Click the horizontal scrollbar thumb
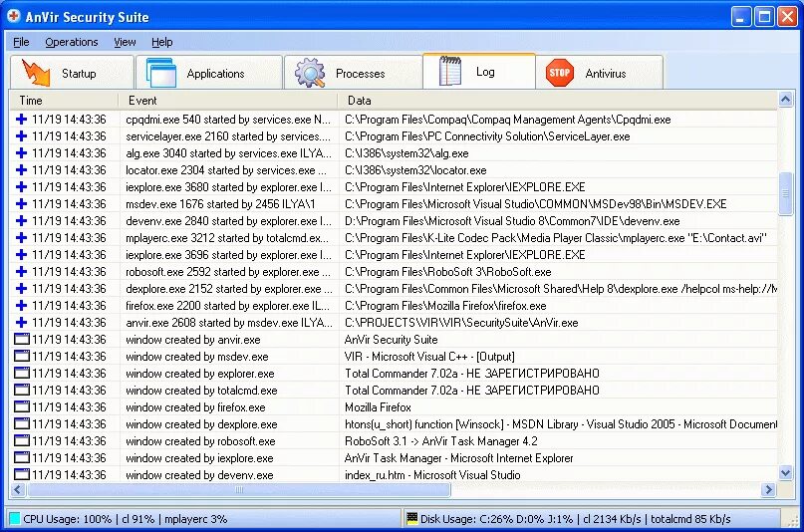 (239, 489)
